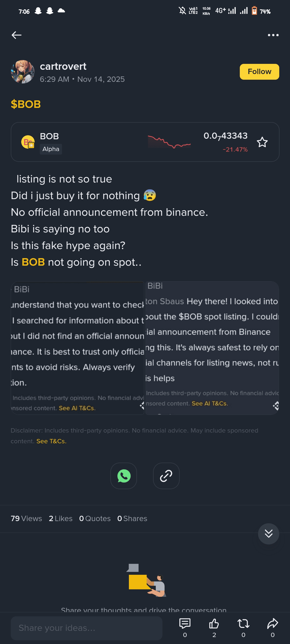Open right BiBi screenshot thumbnail
The height and width of the screenshot is (644, 290).
click(x=212, y=348)
